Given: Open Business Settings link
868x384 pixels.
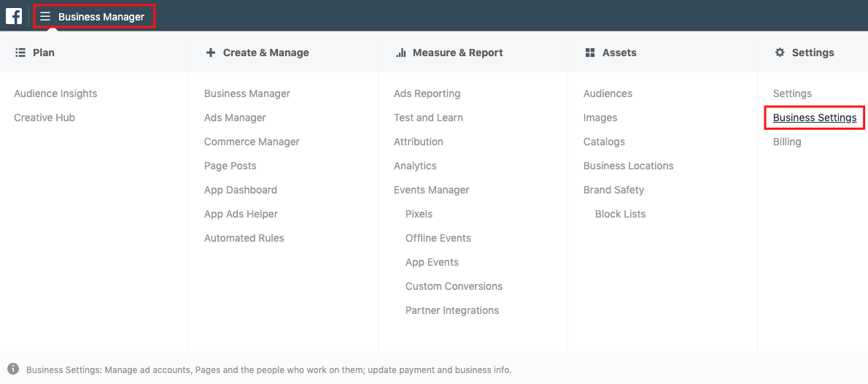Looking at the screenshot, I should [x=815, y=118].
